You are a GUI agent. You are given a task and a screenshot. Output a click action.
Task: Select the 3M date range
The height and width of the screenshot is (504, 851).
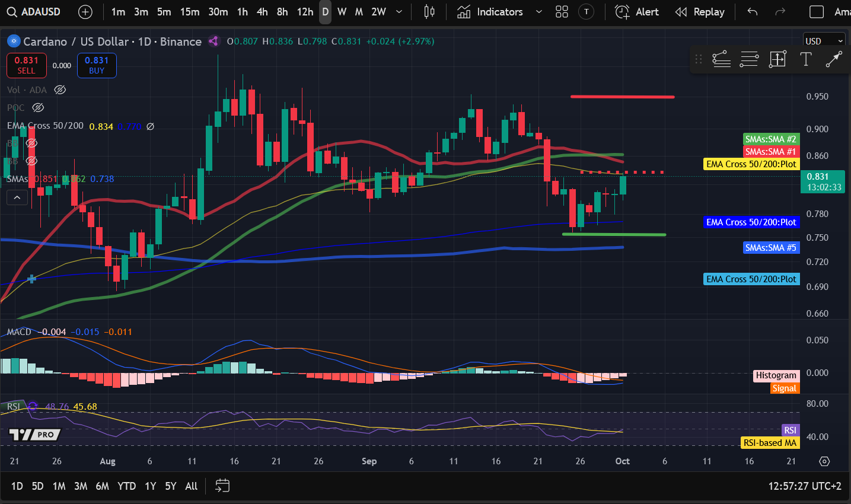(81, 486)
